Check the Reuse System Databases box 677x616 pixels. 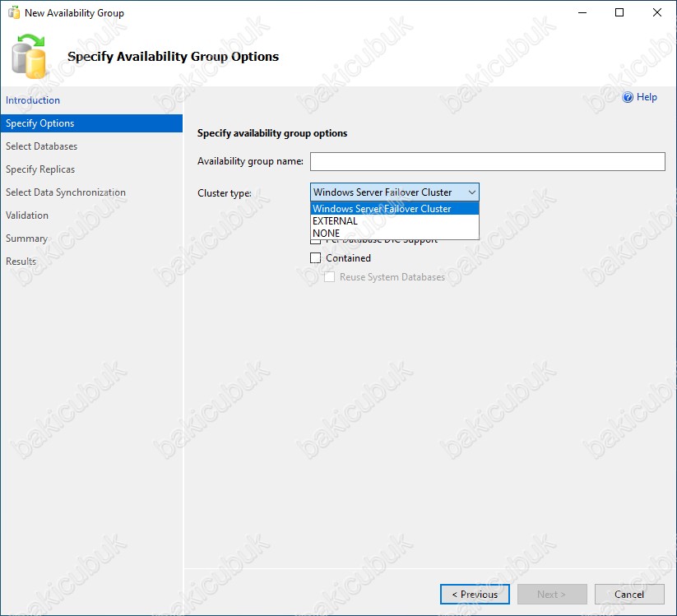click(x=330, y=277)
